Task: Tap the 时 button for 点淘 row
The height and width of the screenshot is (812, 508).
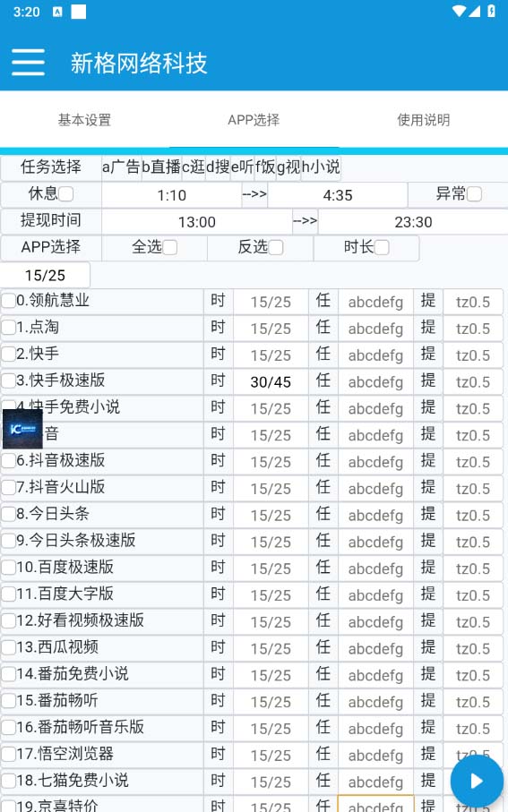Action: coord(219,328)
